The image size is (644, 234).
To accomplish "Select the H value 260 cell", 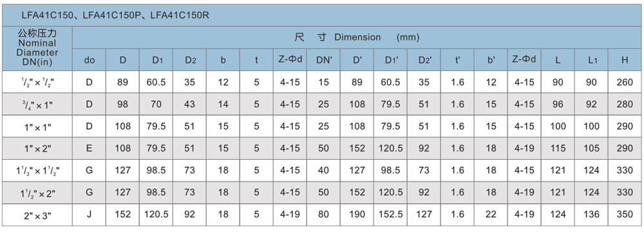I will tap(625, 82).
